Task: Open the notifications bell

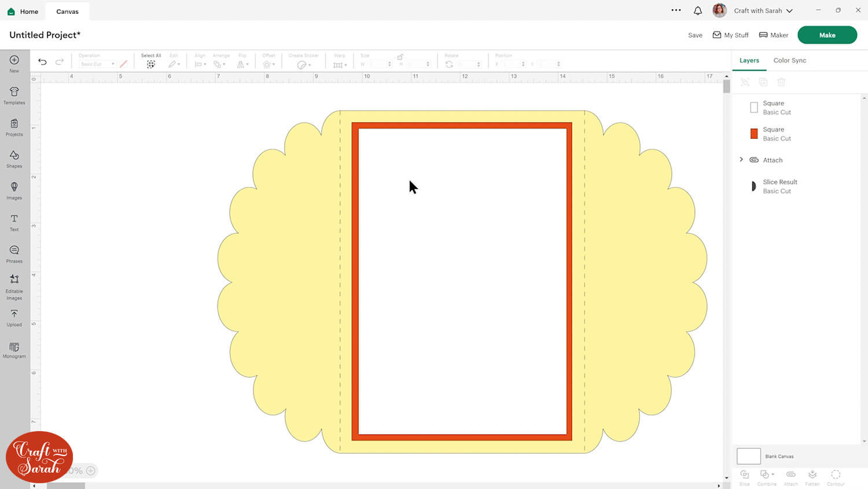Action: (698, 10)
